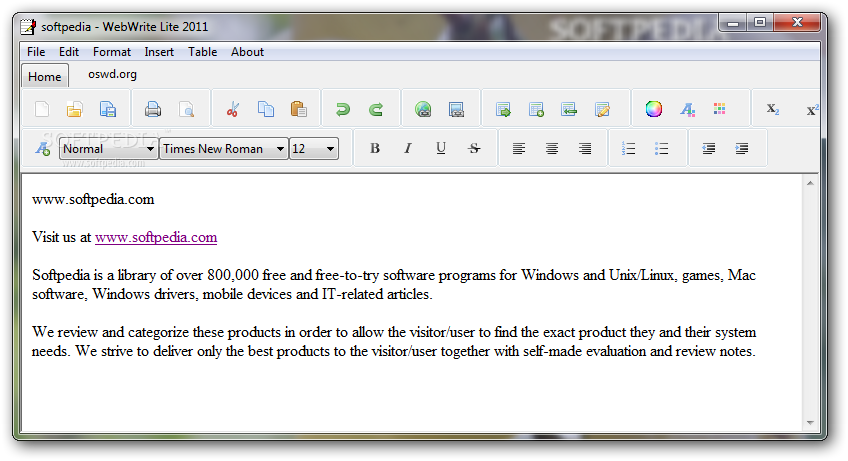
Task: Align text to the right
Action: pos(585,148)
